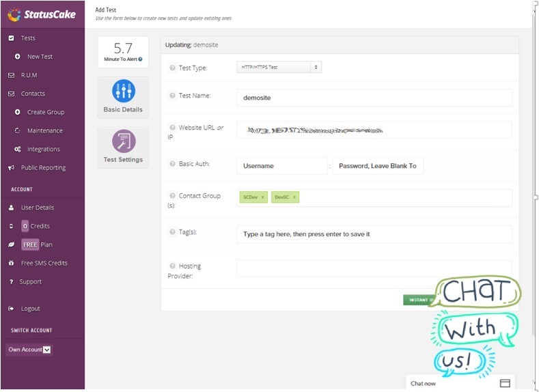
Task: Remove the SCDev contact group tag
Action: coord(263,197)
